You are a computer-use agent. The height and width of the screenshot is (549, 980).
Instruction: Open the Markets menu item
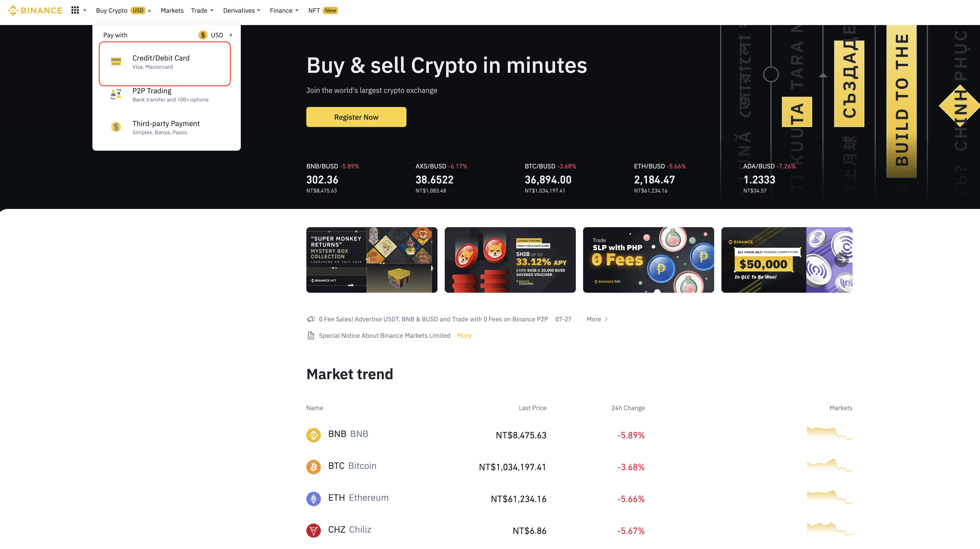[x=172, y=10]
